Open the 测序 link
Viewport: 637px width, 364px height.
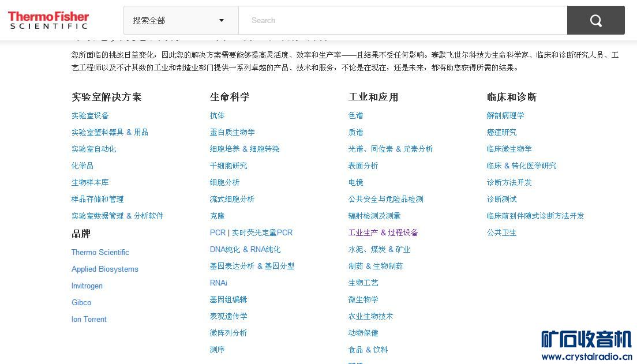click(218, 350)
